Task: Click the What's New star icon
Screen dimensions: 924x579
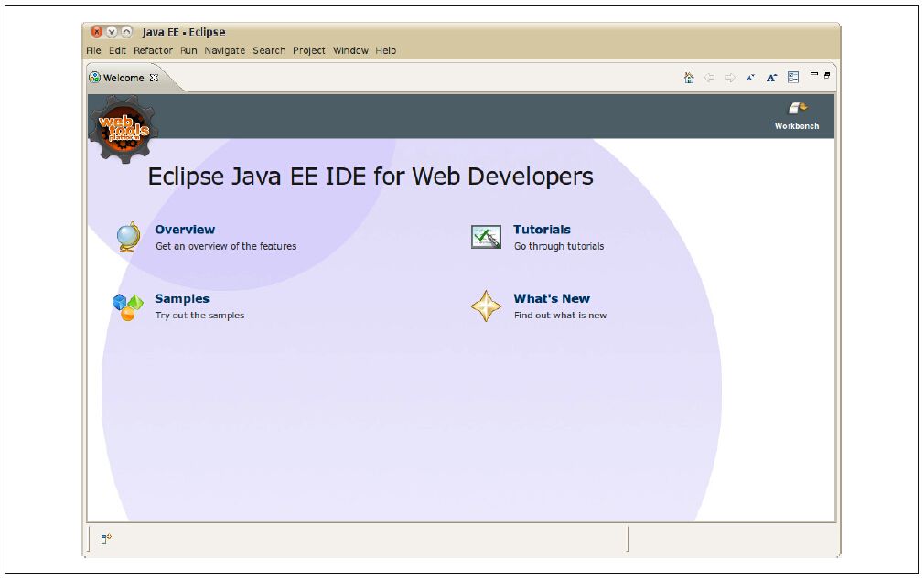Action: coord(486,306)
